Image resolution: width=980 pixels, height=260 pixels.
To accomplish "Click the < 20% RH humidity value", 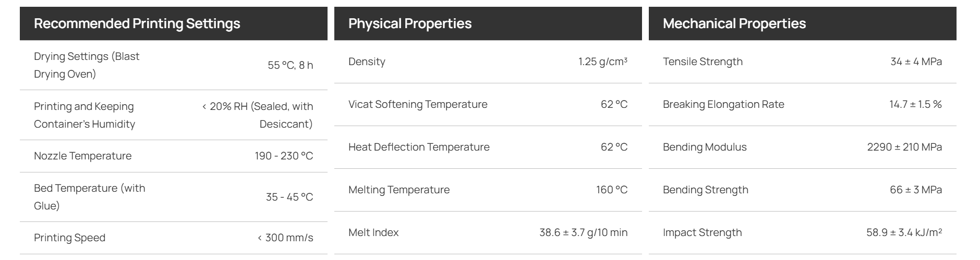I will click(258, 115).
